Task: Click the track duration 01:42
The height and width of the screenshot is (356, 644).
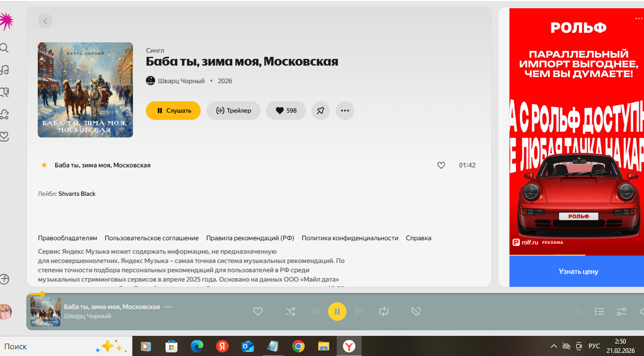Action: click(467, 165)
